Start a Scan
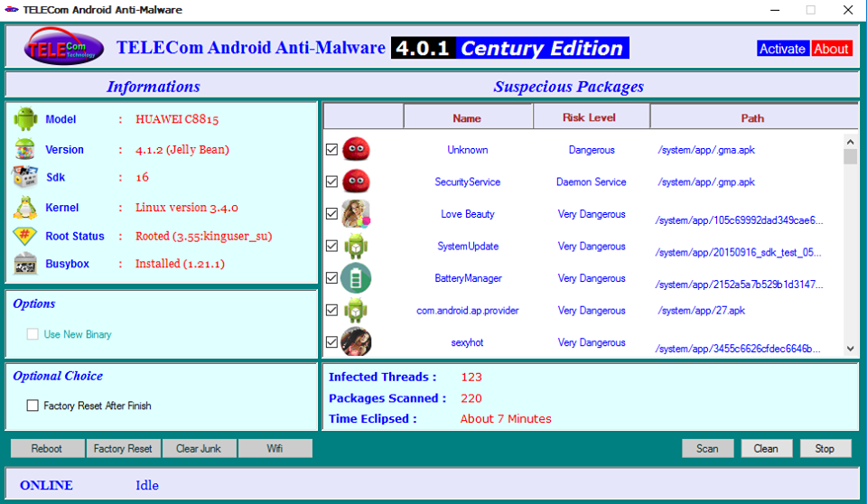The height and width of the screenshot is (504, 867). point(708,449)
